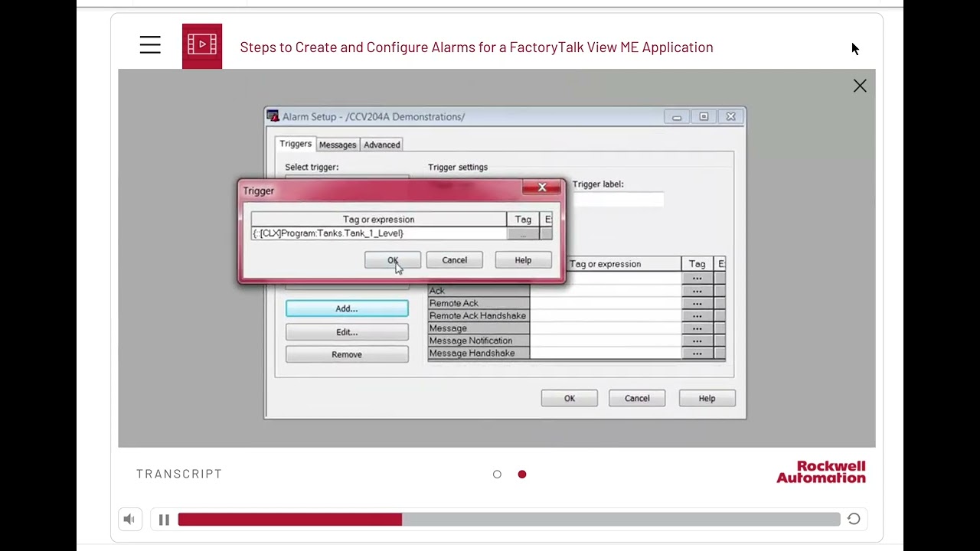Open the tag browser button in Trigger dialog

coord(523,233)
